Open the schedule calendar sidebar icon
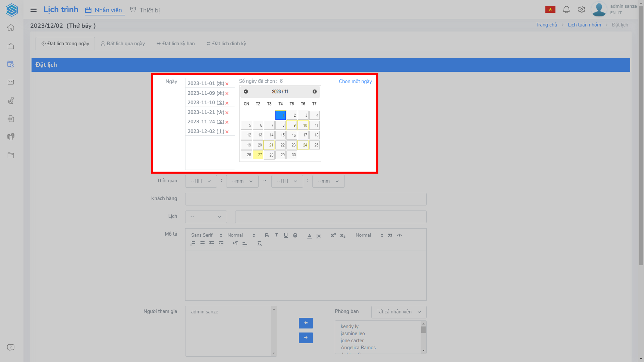Image resolution: width=644 pixels, height=362 pixels. [x=11, y=64]
